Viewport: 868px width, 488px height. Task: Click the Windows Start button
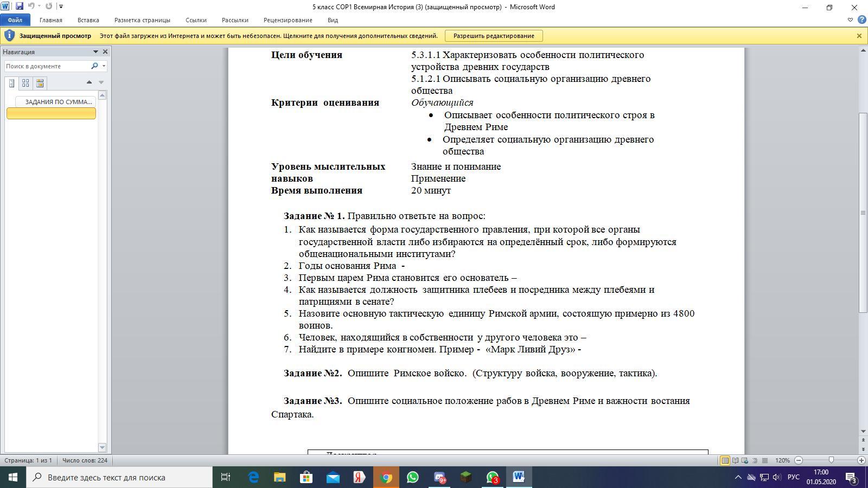[x=13, y=477]
